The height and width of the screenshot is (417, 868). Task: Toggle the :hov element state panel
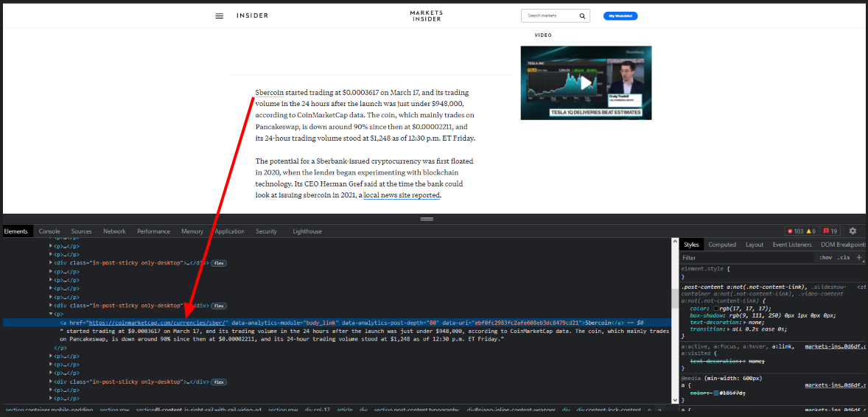tap(825, 258)
